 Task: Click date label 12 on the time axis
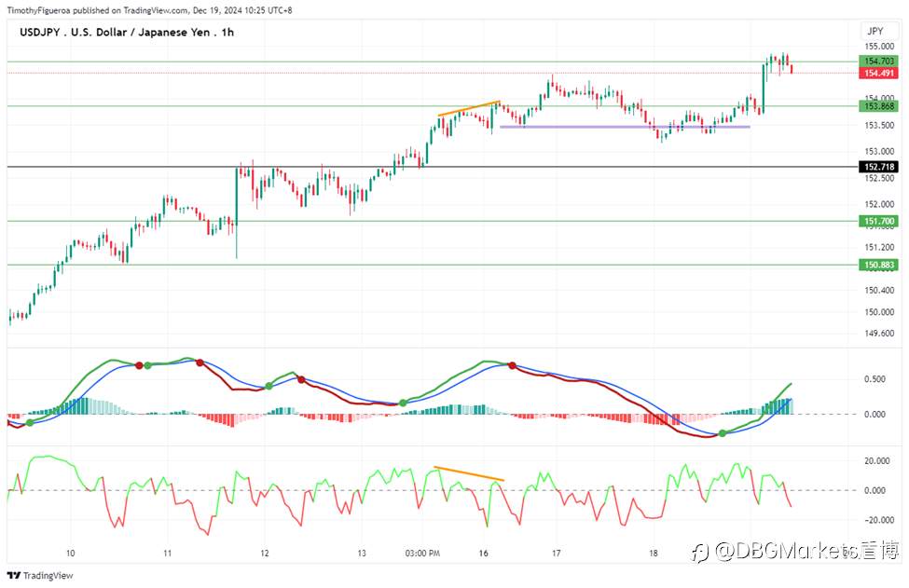click(265, 554)
